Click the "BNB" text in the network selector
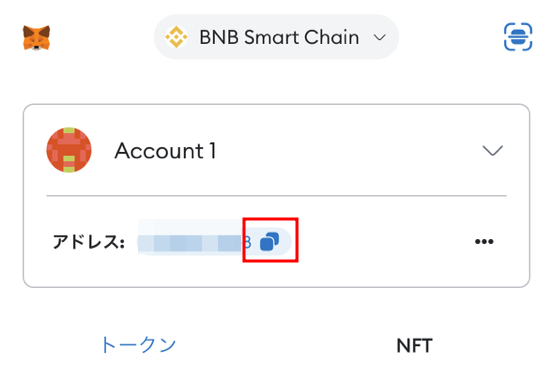Viewport: 553px width, 375px height. (219, 37)
